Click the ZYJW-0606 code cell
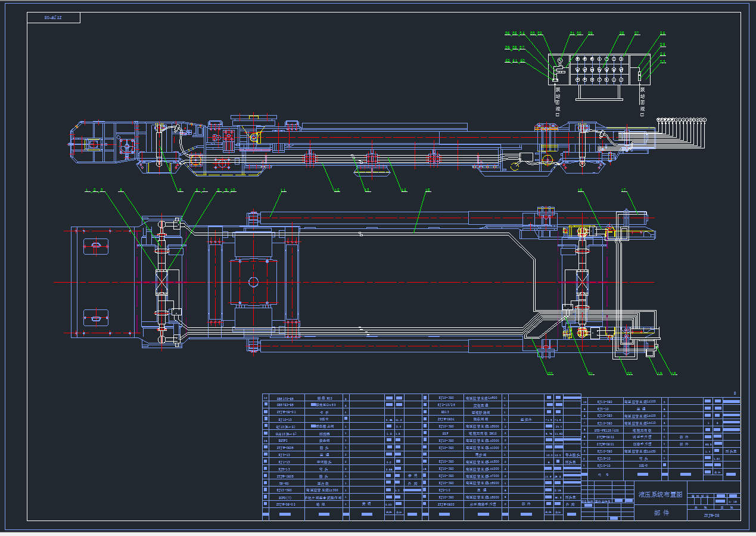 tap(285, 448)
